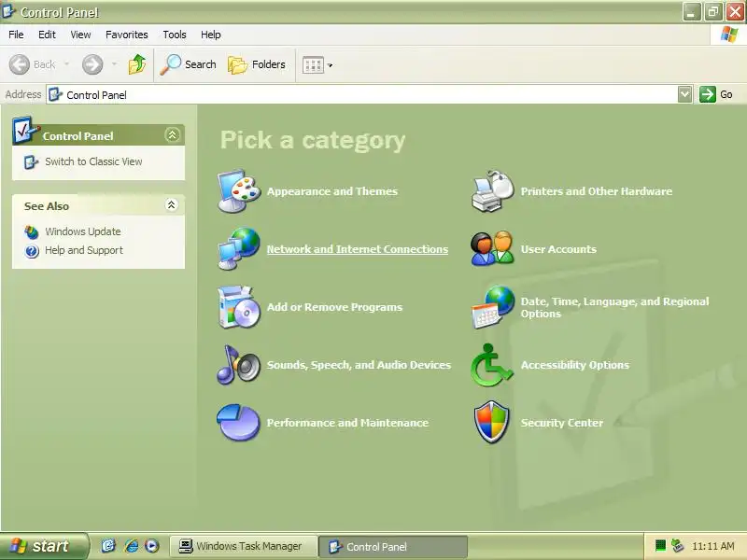The height and width of the screenshot is (560, 747).
Task: Click the 11:11 AM system clock
Action: (x=712, y=546)
